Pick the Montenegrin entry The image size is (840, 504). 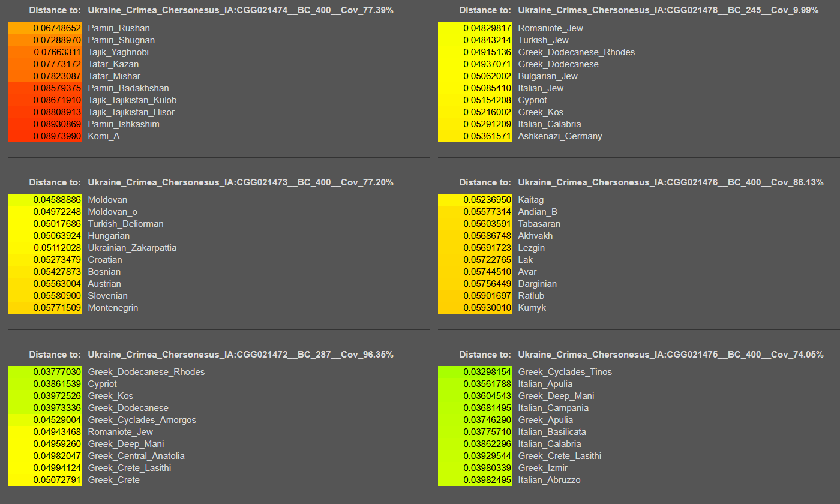click(113, 308)
